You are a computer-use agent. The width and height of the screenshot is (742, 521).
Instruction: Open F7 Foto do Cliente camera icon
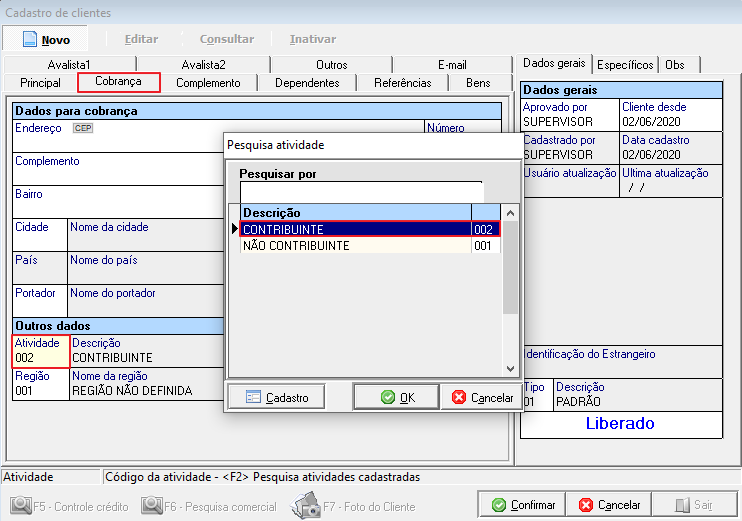point(305,506)
